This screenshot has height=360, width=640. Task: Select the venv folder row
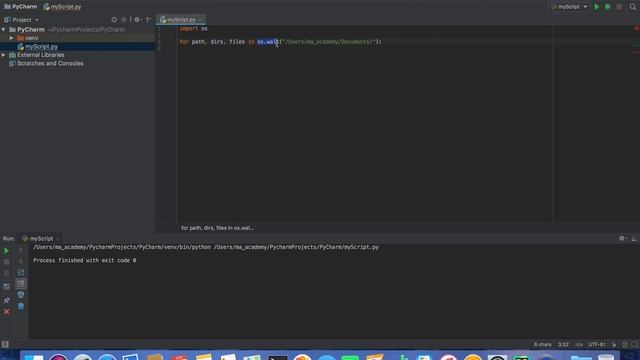77,38
